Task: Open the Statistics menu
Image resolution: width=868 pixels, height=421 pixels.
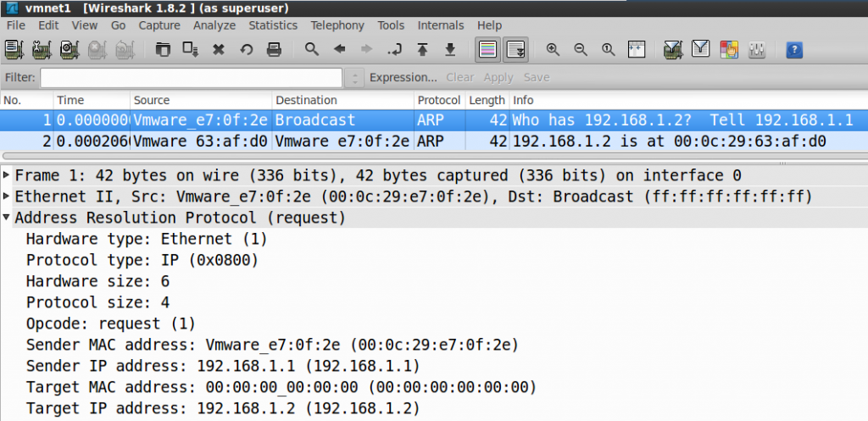Action: tap(273, 25)
